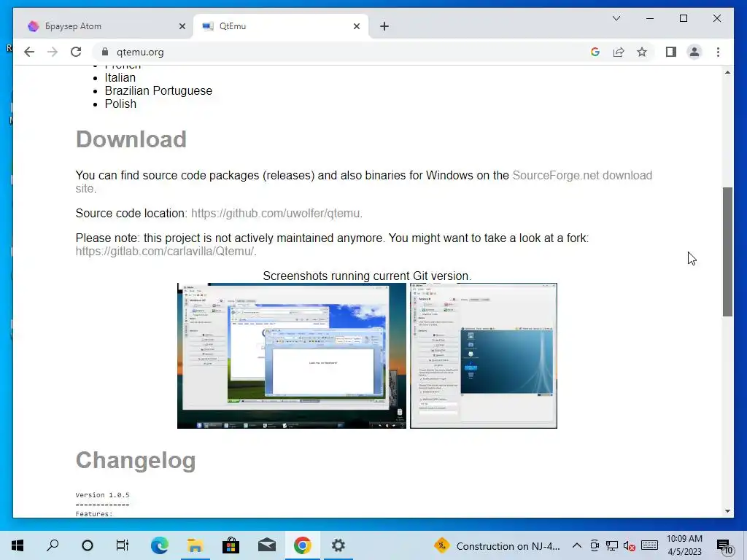Open notification center

(x=724, y=546)
